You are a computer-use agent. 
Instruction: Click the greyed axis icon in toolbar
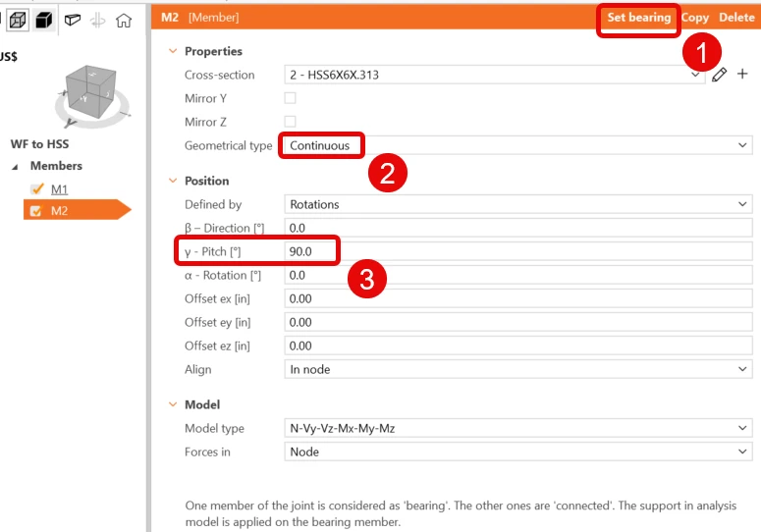[98, 21]
